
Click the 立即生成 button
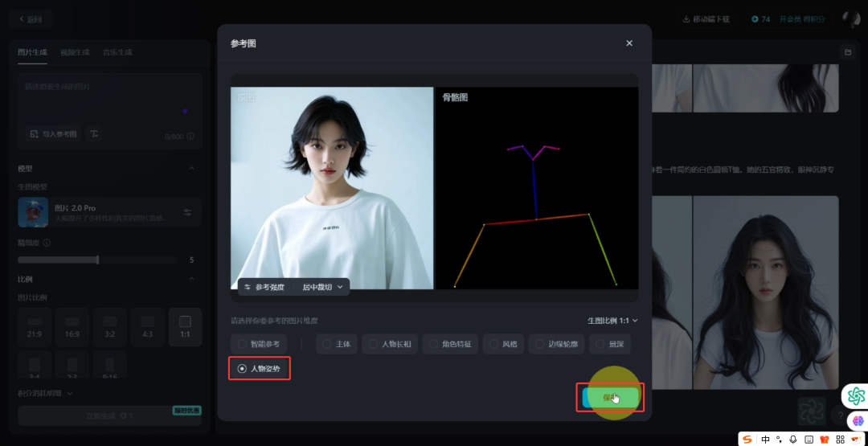point(109,415)
